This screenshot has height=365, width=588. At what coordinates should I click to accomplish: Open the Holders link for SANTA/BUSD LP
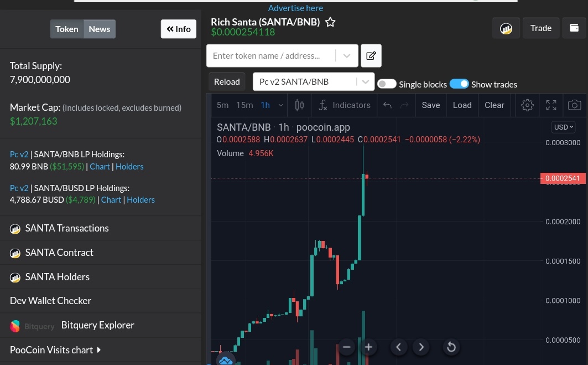click(x=141, y=200)
